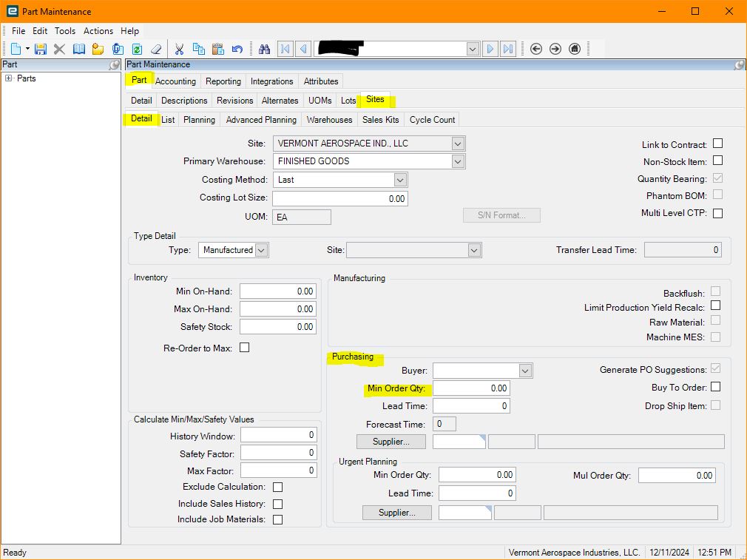Click the Cut scissors icon
The image size is (747, 560).
click(179, 49)
